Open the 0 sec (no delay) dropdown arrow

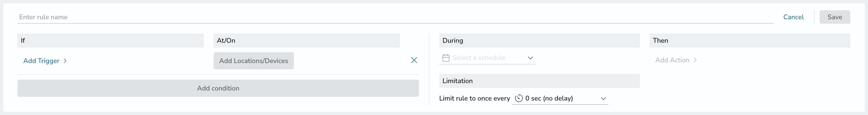pos(603,99)
